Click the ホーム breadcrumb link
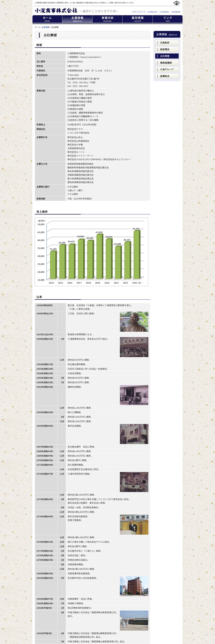 click(37, 27)
